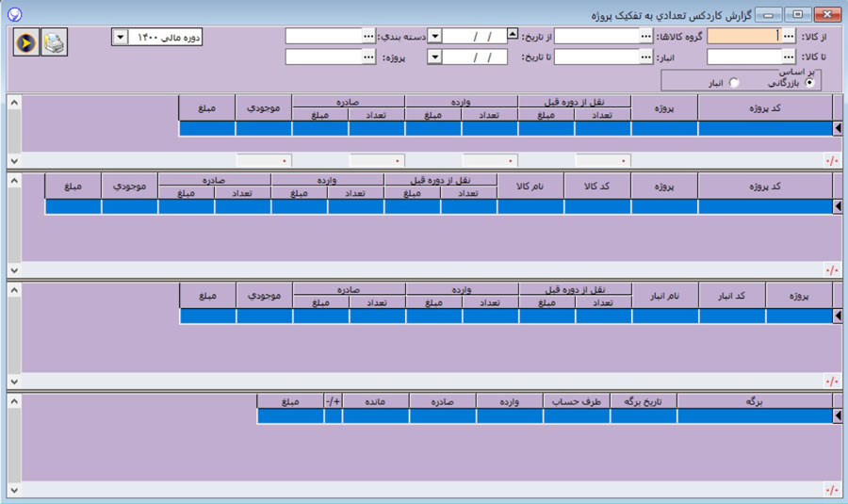
Task: Click the +/- button under the first grid
Action: 831,160
